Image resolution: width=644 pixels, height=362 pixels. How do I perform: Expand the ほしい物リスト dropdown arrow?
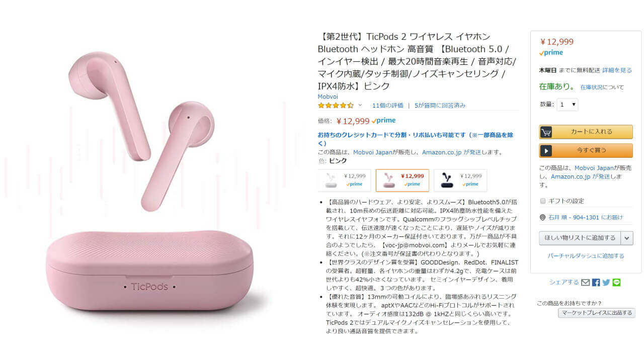(627, 238)
